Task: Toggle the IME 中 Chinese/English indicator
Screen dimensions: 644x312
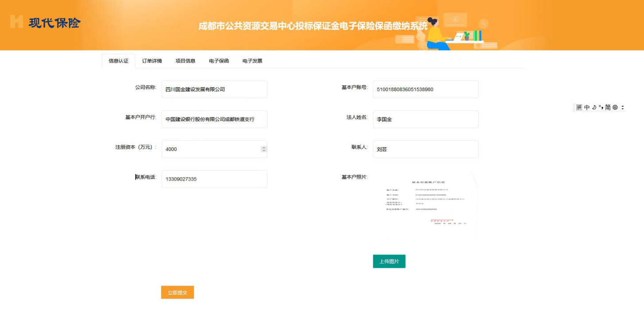Action: pos(587,108)
